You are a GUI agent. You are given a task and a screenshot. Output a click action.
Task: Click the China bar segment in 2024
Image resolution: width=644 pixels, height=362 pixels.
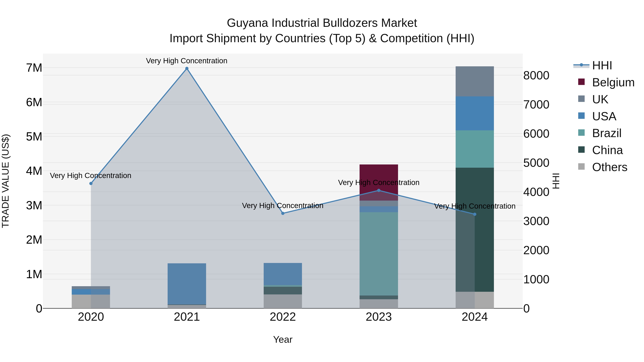coord(475,230)
